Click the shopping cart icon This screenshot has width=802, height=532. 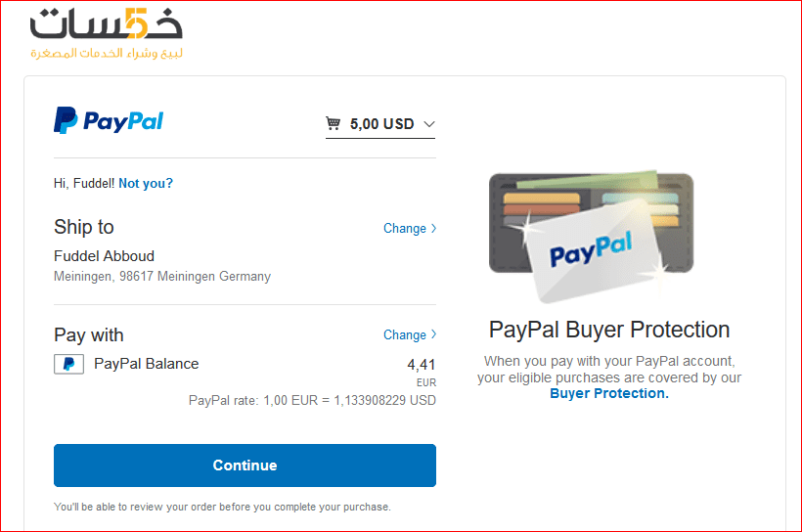coord(333,123)
